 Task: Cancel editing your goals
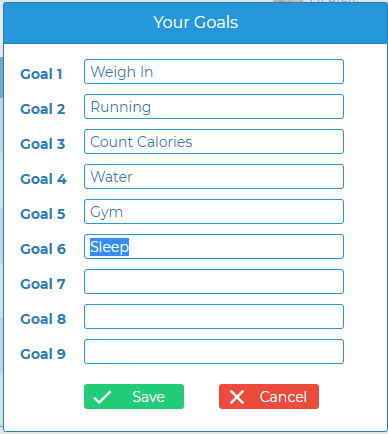point(269,397)
